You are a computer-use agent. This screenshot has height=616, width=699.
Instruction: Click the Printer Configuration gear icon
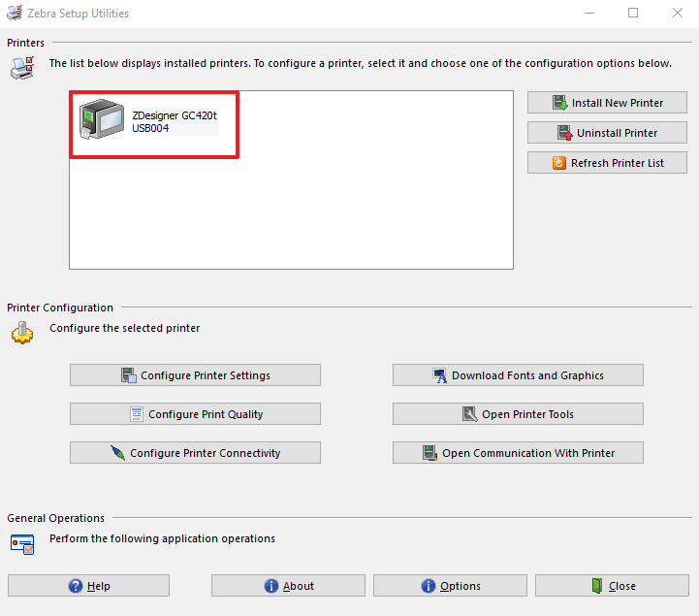coord(21,333)
